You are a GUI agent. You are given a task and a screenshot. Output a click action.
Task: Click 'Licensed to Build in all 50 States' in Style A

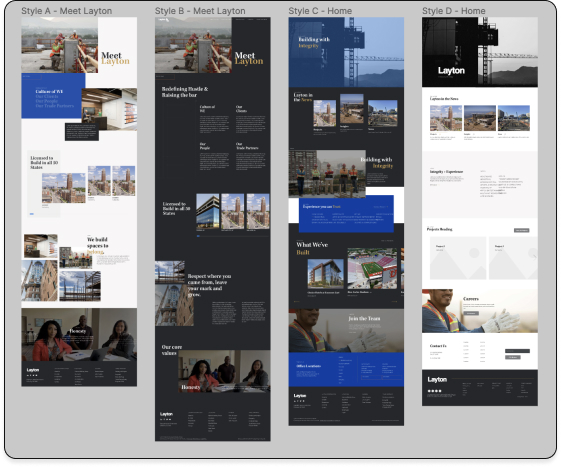click(x=44, y=162)
